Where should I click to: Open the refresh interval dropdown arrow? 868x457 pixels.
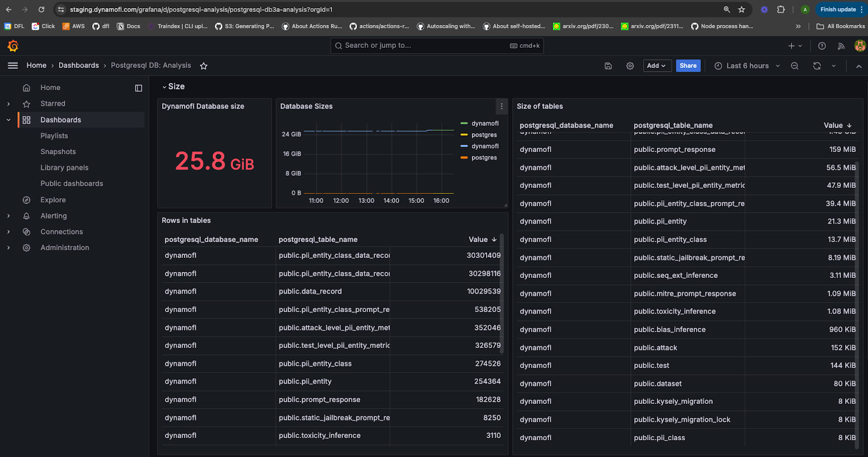[834, 66]
